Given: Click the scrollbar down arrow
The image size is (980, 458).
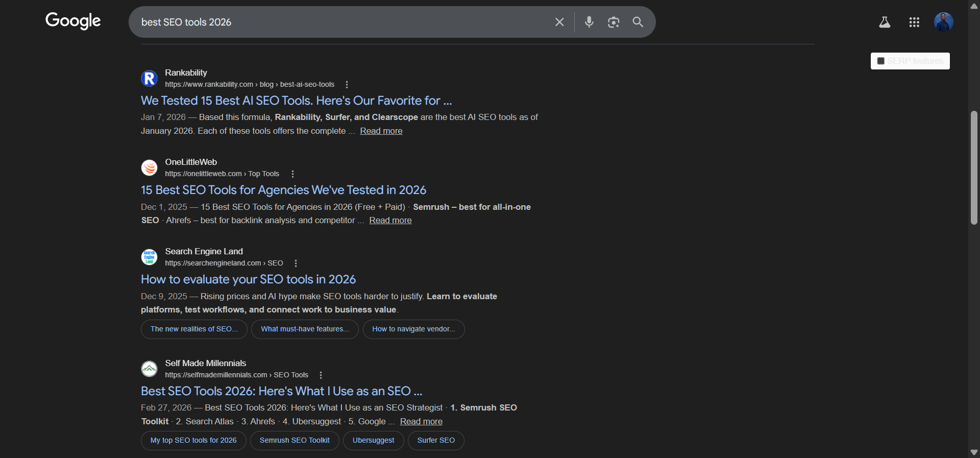Looking at the screenshot, I should pos(974,452).
